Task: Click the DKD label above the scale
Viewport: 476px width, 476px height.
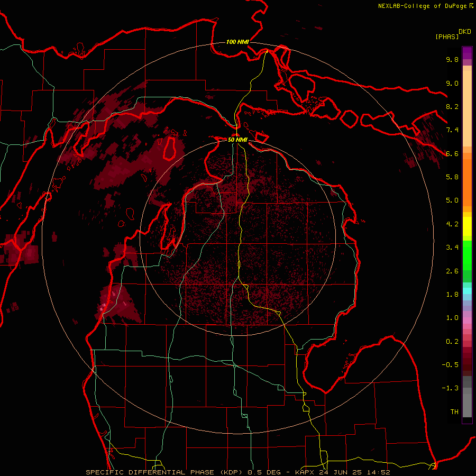Action: 465,32
